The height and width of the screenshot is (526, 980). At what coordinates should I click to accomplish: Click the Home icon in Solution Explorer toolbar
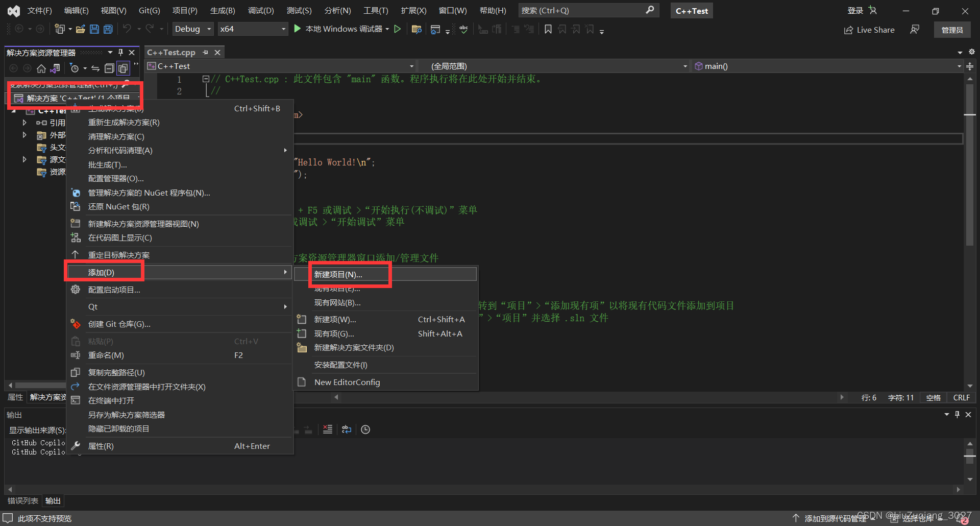41,68
